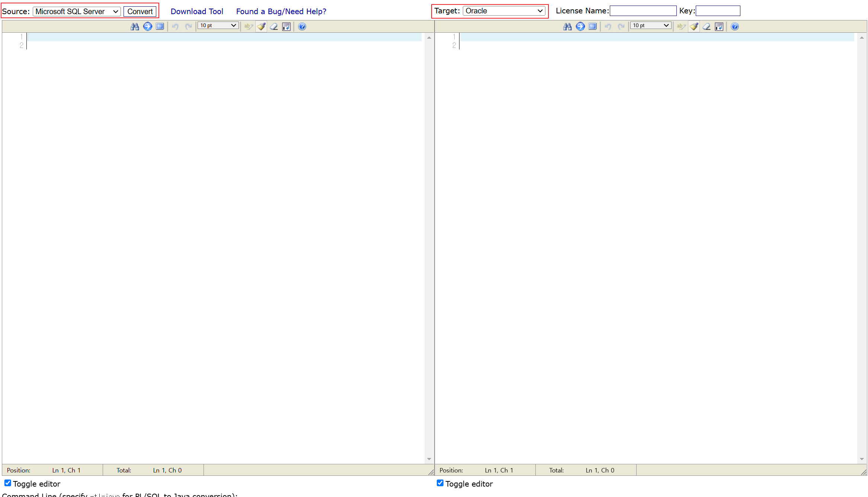The height and width of the screenshot is (497, 868).
Task: Click the source editor scrollbar down arrow
Action: pyautogui.click(x=429, y=459)
